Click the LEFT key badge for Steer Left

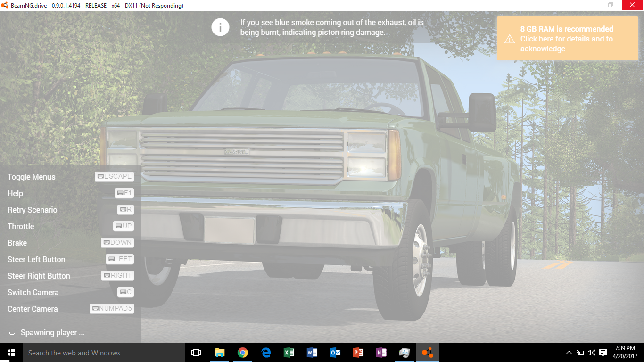pyautogui.click(x=120, y=259)
